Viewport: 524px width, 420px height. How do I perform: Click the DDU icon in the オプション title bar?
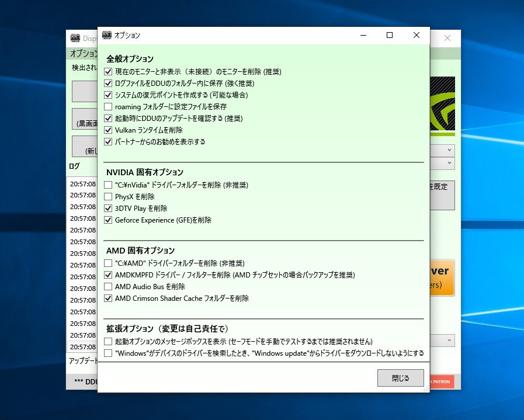(x=106, y=35)
